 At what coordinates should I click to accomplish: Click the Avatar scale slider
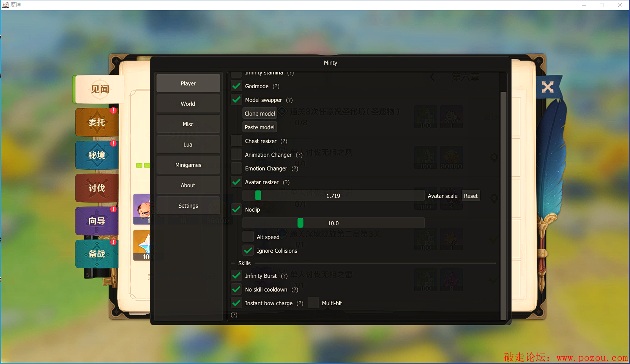[x=333, y=196]
